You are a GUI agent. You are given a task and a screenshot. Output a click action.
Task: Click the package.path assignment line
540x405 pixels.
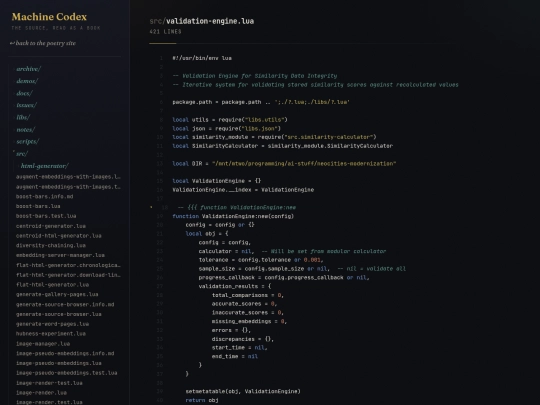click(261, 102)
